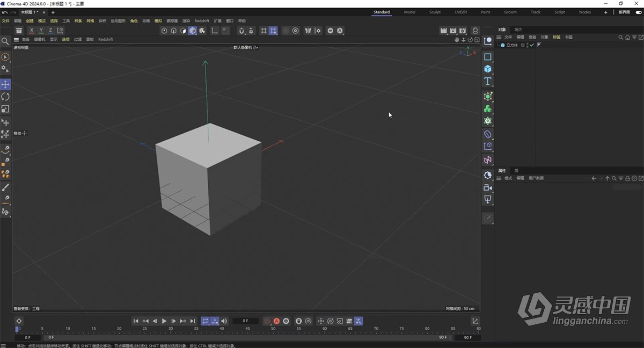
Task: Open snap settings gear dropdown
Action: 251,31
